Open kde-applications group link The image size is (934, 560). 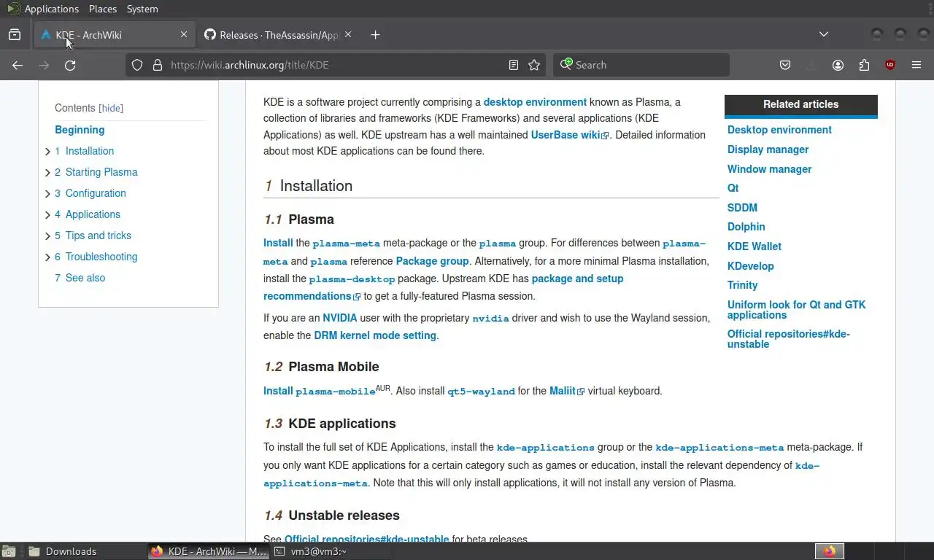point(546,448)
